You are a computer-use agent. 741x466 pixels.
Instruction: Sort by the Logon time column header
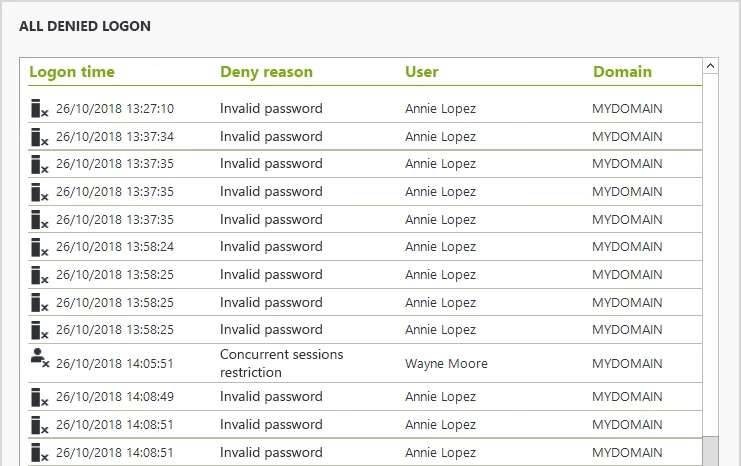tap(72, 72)
